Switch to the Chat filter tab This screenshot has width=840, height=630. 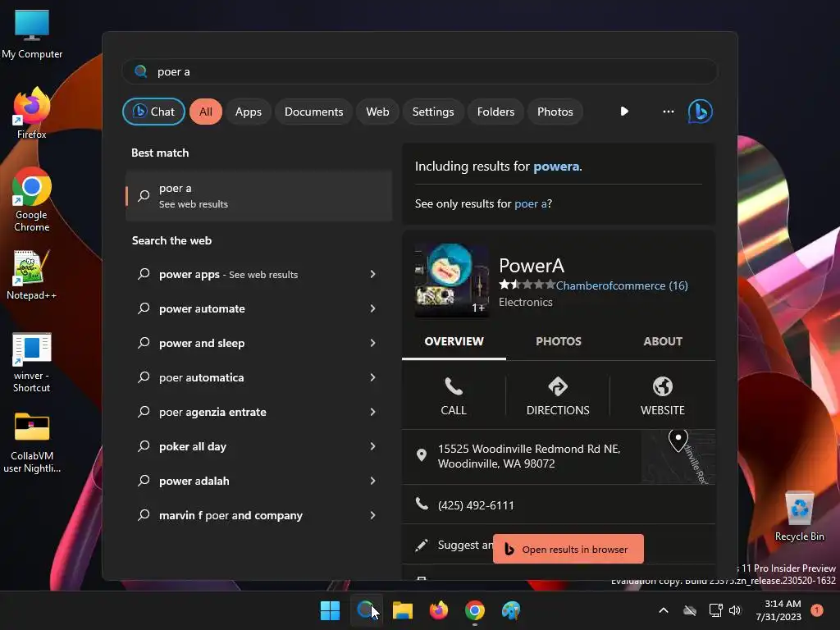[153, 112]
